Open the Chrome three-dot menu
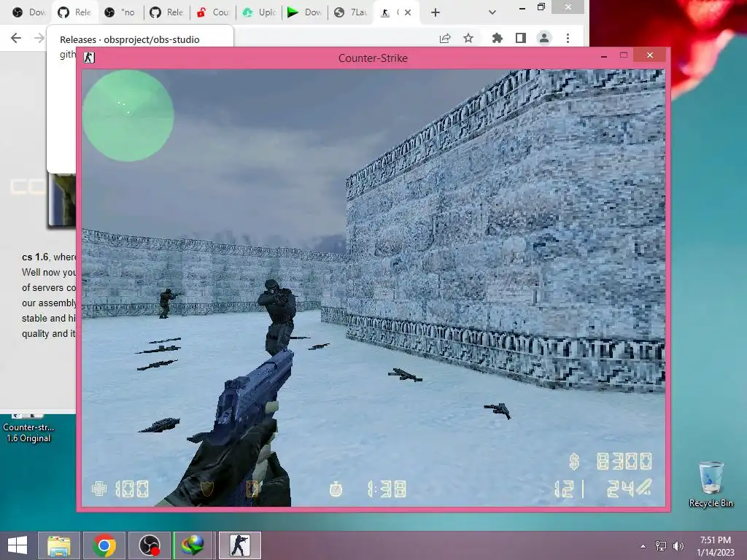The width and height of the screenshot is (747, 560). click(x=568, y=38)
